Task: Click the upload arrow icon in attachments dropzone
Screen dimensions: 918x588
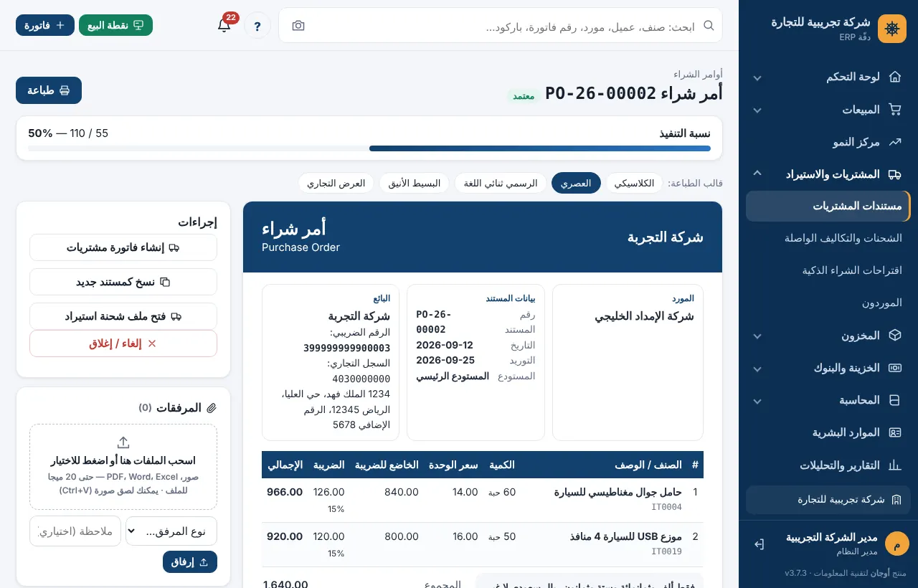Action: click(x=123, y=442)
